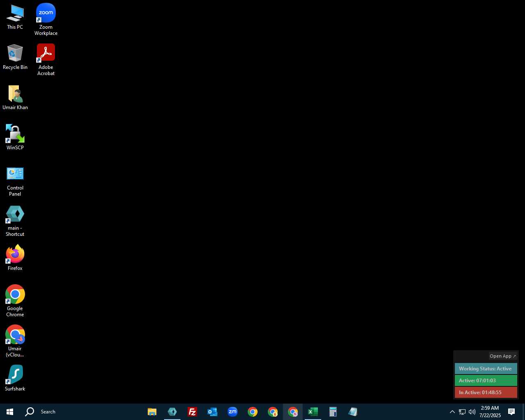Image resolution: width=525 pixels, height=420 pixels.
Task: Select the Surfshark desktop shortcut
Action: coord(15,378)
